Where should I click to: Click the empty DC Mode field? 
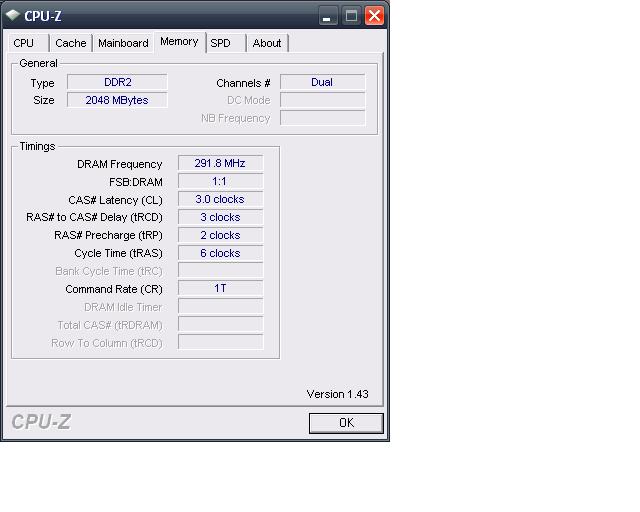(x=322, y=100)
